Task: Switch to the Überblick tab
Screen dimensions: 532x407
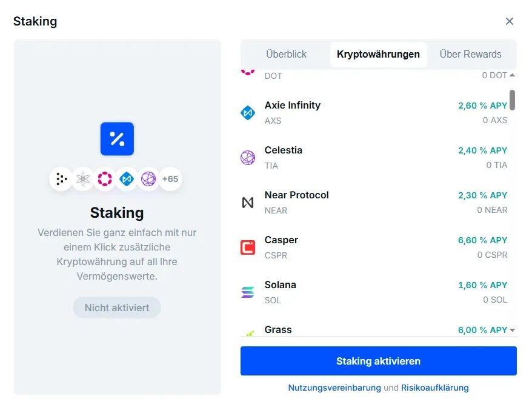Action: point(286,55)
